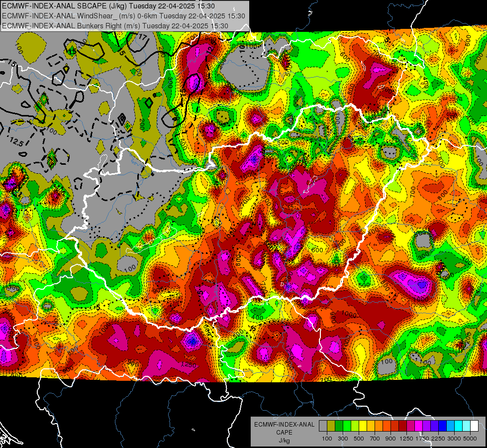Select the dark red legend swatch before 1250

402,426
